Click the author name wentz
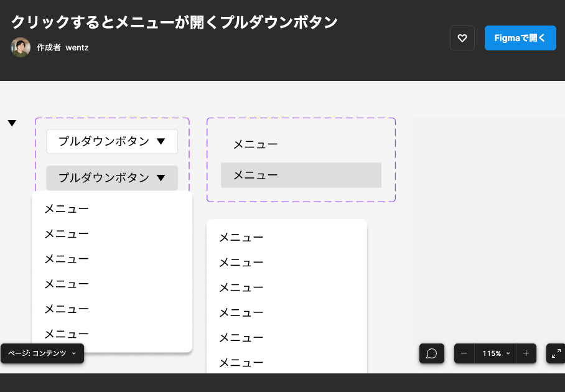This screenshot has width=565, height=392. (77, 47)
